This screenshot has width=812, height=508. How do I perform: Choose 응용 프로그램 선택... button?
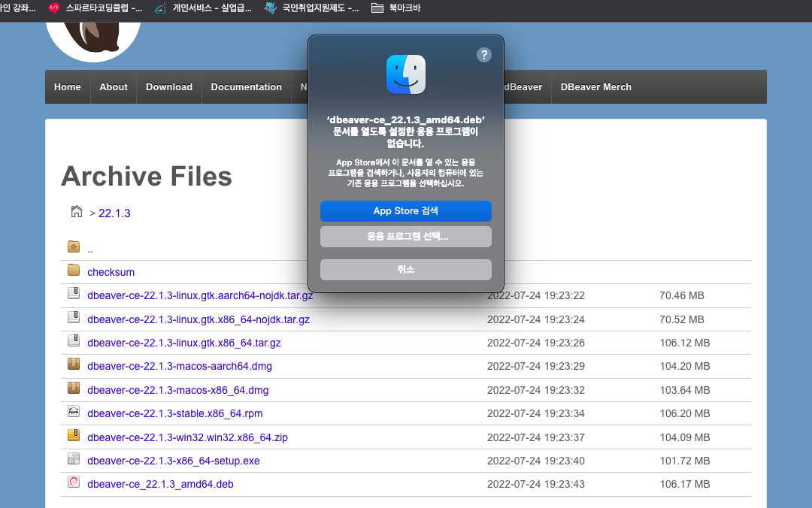(406, 237)
